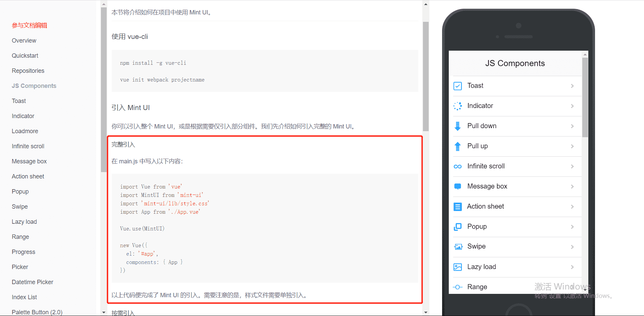Click JS Components heading in left sidebar
The width and height of the screenshot is (644, 316).
[x=34, y=86]
